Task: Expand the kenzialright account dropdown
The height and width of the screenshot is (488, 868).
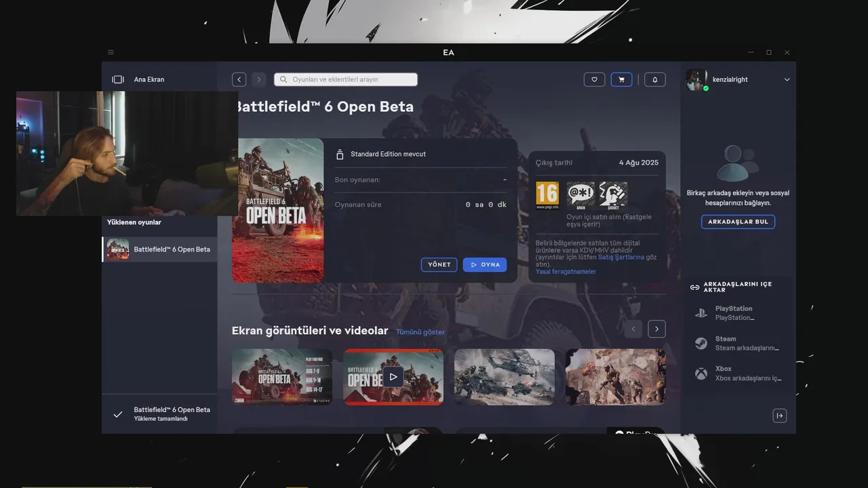Action: coord(787,79)
